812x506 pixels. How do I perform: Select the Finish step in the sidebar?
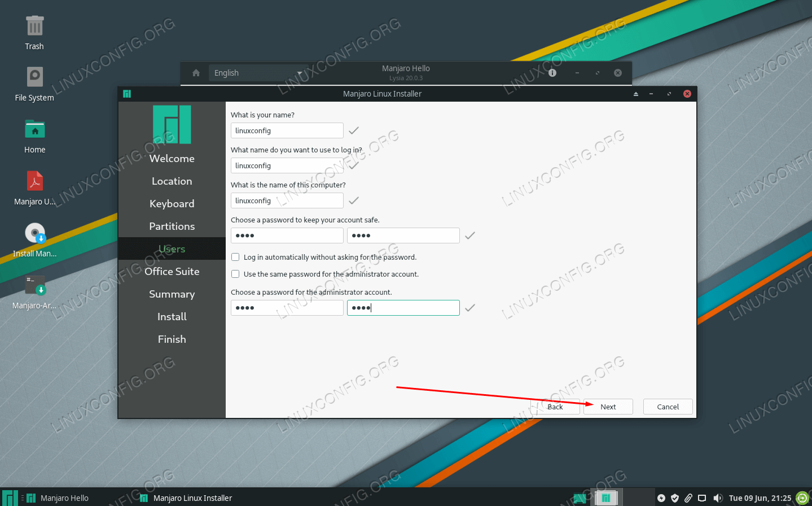tap(172, 339)
